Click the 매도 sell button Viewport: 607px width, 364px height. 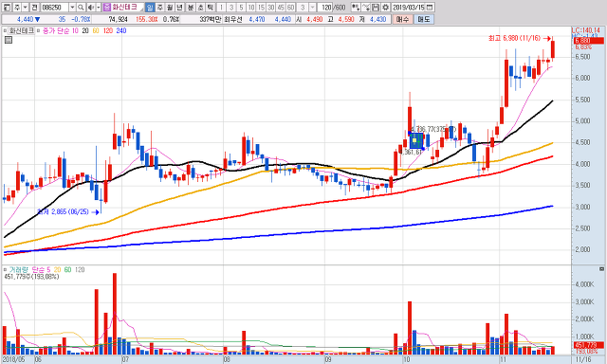click(x=424, y=19)
